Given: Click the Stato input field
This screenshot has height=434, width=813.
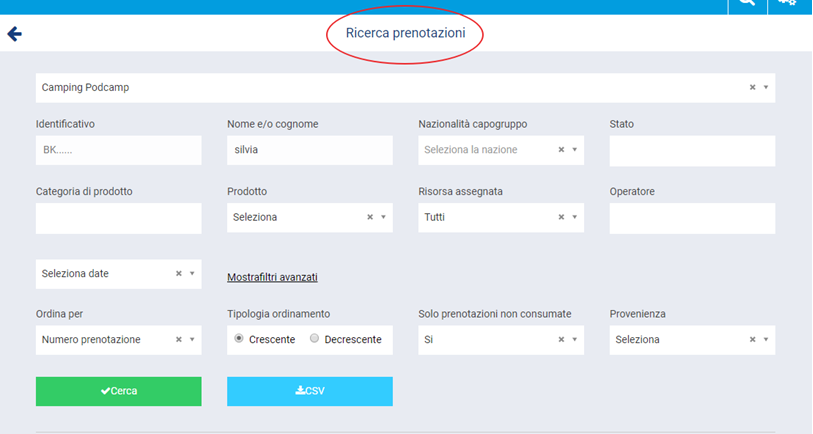Looking at the screenshot, I should click(x=692, y=150).
